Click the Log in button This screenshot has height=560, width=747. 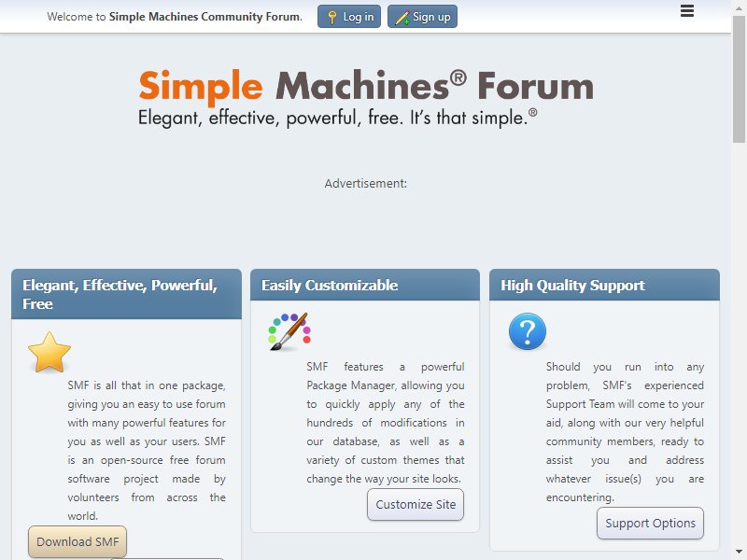(349, 17)
